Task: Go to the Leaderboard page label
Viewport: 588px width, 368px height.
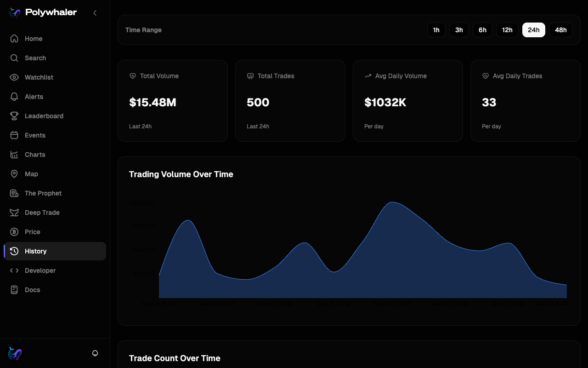Action: 44,116
